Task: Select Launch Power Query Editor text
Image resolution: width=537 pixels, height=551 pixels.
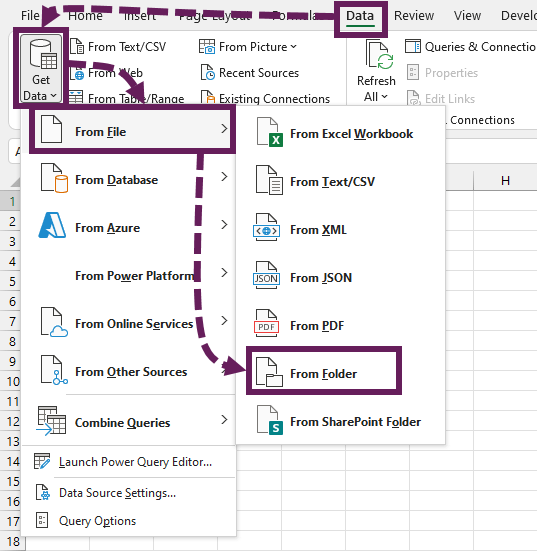Action: pyautogui.click(x=135, y=462)
